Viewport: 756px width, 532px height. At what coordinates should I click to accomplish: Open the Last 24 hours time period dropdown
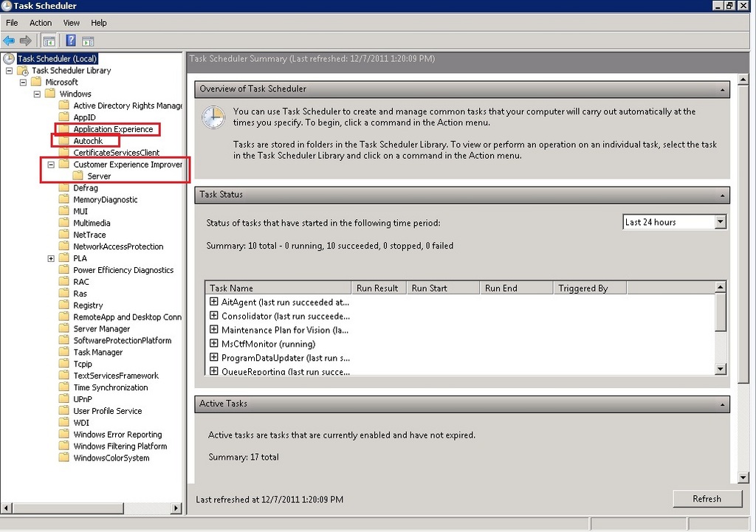pyautogui.click(x=719, y=221)
